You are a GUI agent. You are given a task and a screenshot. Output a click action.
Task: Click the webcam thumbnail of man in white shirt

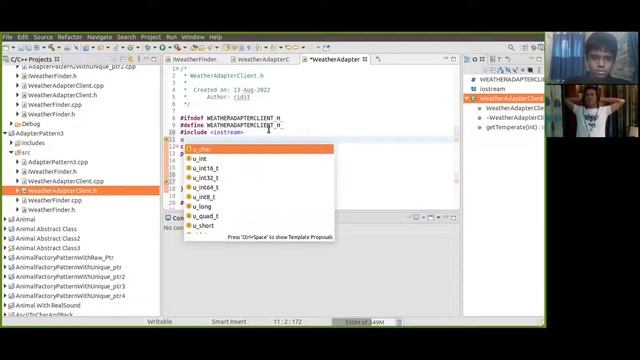[591, 111]
